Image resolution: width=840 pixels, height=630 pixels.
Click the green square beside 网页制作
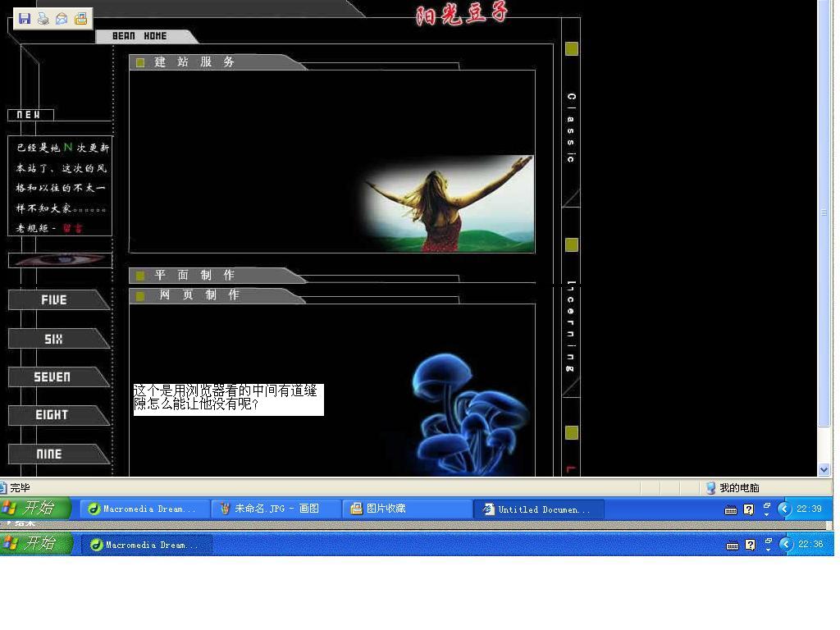(x=140, y=295)
